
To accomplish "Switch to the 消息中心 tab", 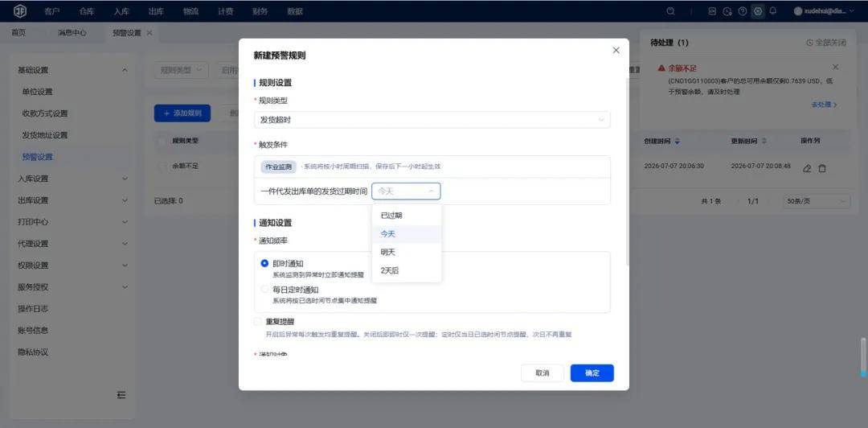I will 72,33.
